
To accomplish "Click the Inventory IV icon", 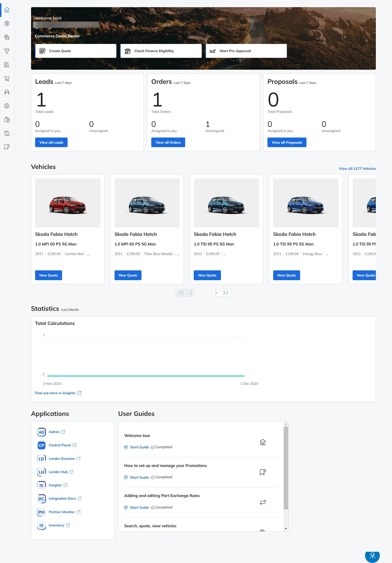I will (41, 525).
